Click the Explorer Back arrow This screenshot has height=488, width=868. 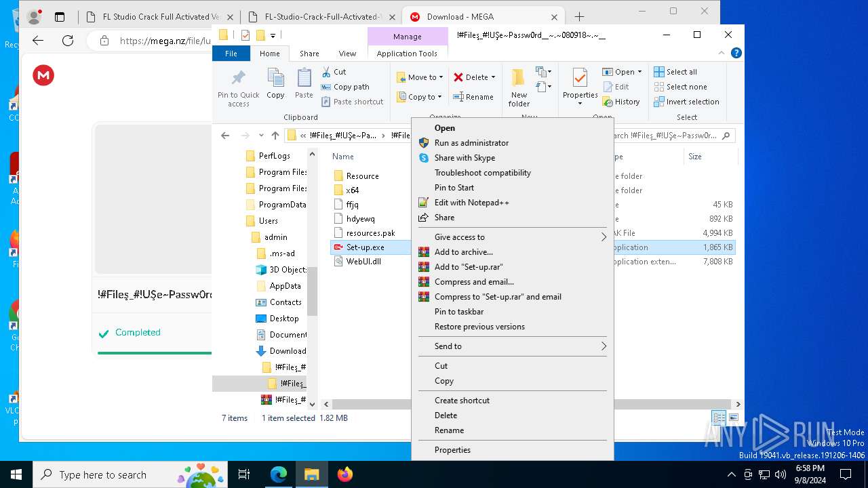pos(225,136)
